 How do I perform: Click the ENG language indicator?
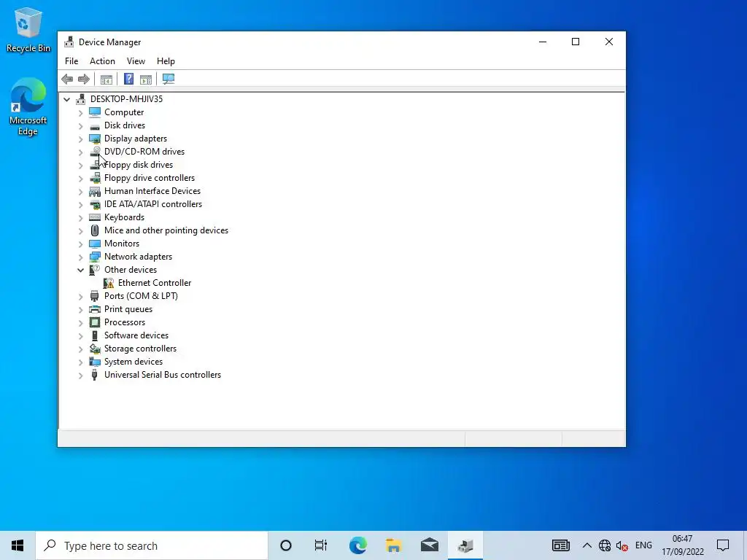[643, 545]
